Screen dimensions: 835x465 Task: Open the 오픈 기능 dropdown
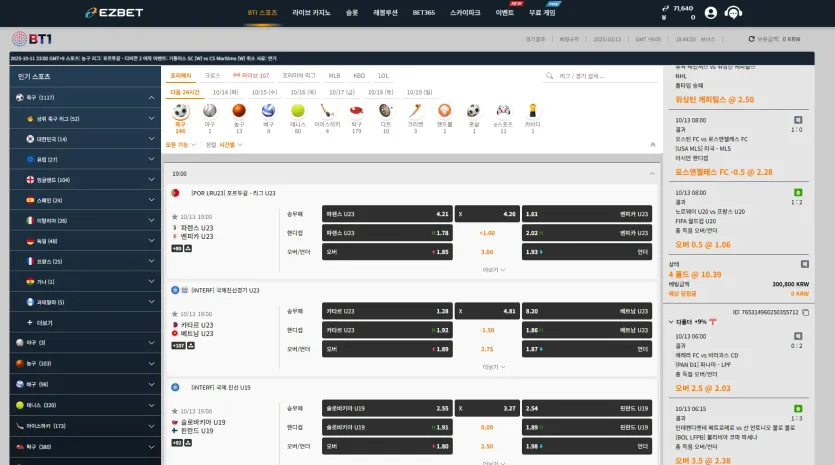click(x=181, y=145)
